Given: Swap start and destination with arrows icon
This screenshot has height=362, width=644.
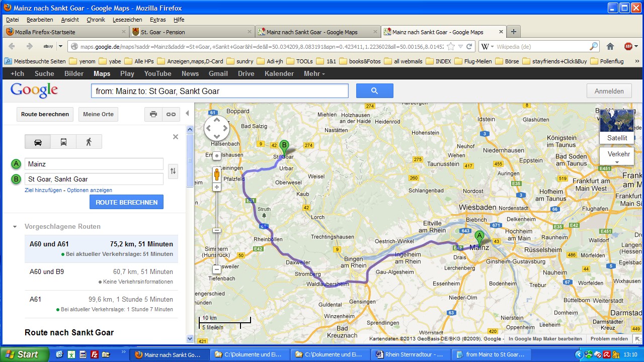Looking at the screenshot, I should (x=173, y=171).
